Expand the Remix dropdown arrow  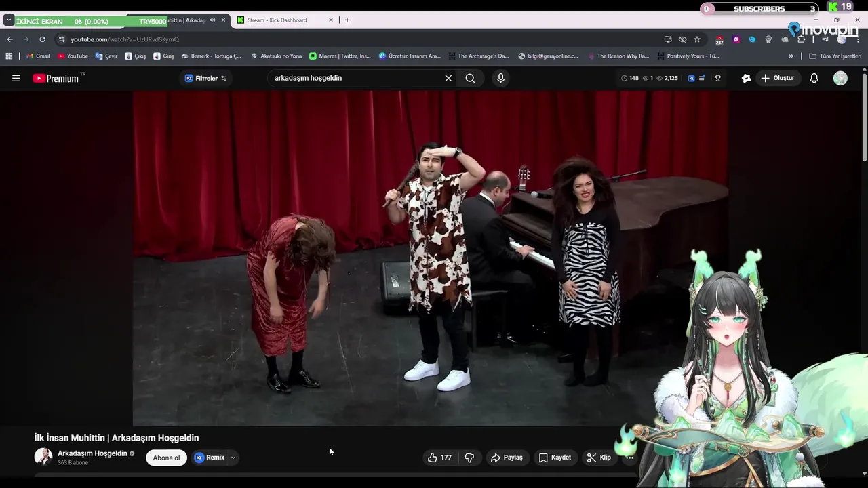233,457
